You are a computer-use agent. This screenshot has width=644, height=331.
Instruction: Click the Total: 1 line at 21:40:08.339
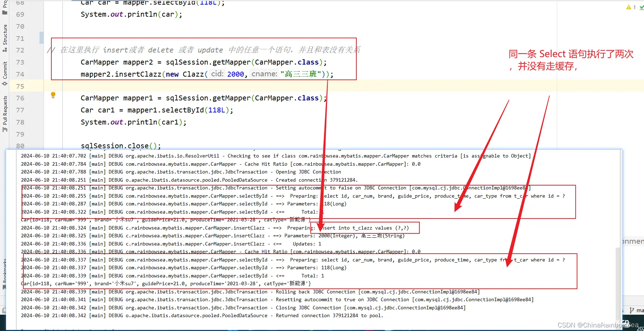[x=172, y=276]
